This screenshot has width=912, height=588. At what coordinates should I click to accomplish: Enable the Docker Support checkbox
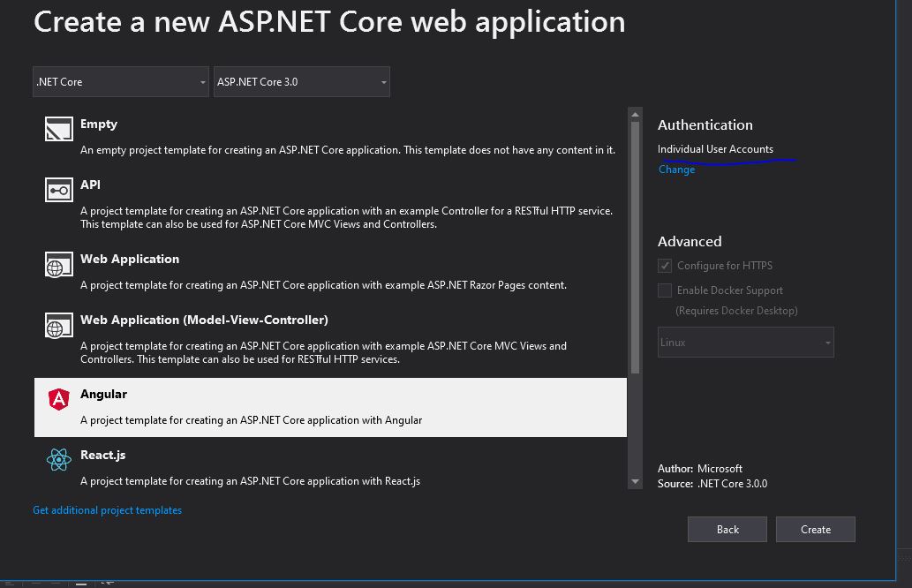coord(664,290)
